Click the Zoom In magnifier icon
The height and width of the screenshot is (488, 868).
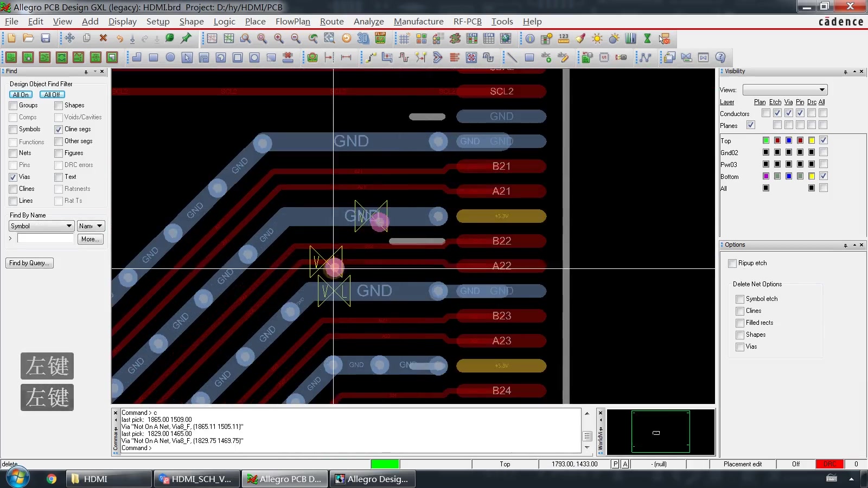coord(279,38)
